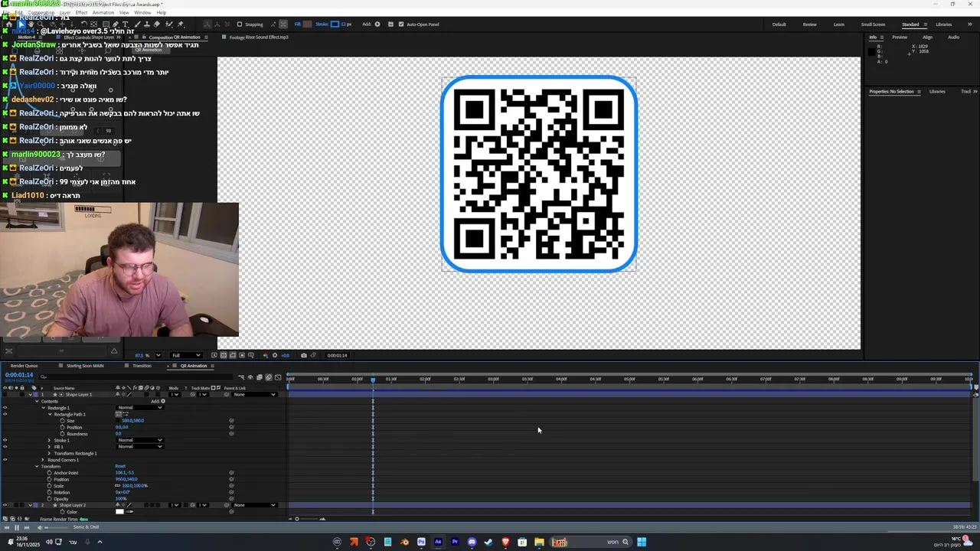The image size is (980, 551).
Task: Switch to the Transition timeline tab
Action: point(142,366)
